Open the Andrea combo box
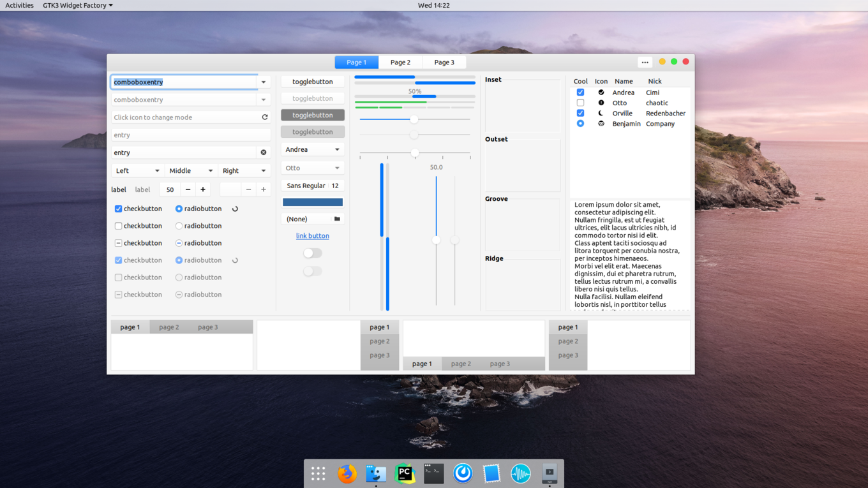Screen dimensions: 868x488 pyautogui.click(x=313, y=149)
